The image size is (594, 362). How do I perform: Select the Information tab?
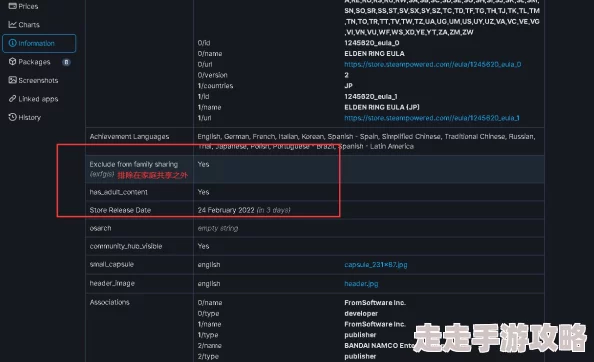coord(39,43)
